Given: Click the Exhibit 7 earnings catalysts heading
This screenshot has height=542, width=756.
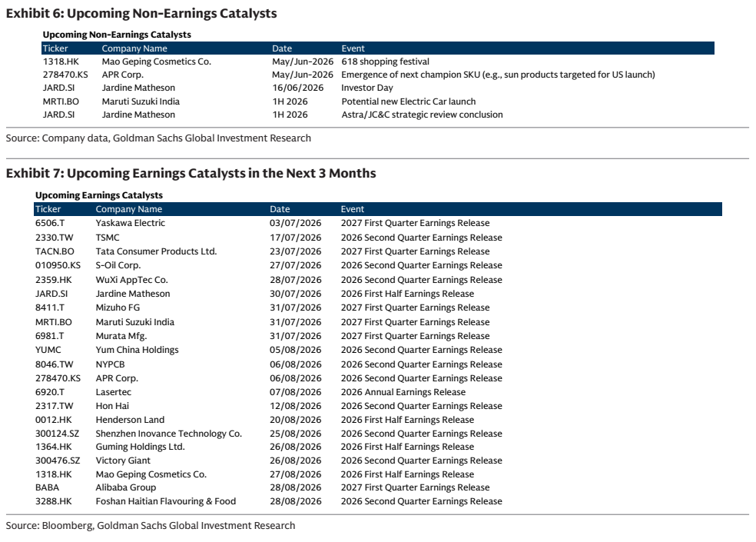Looking at the screenshot, I should pyautogui.click(x=191, y=173).
